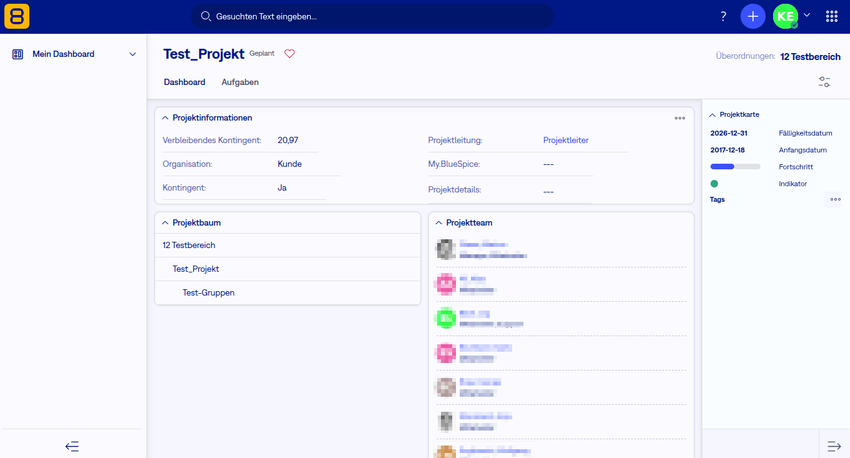Click the Fortschritt progress bar
The image size is (850, 458).
pyautogui.click(x=735, y=167)
